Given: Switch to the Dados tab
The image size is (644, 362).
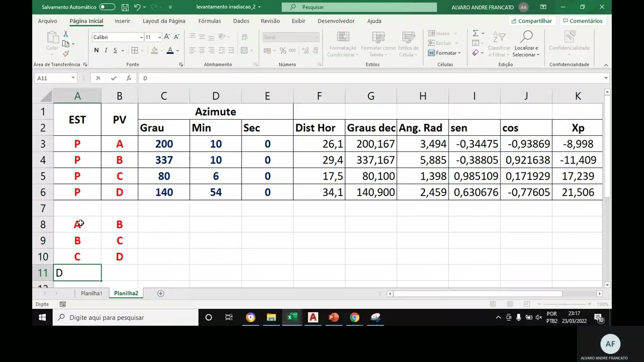Looking at the screenshot, I should 241,21.
